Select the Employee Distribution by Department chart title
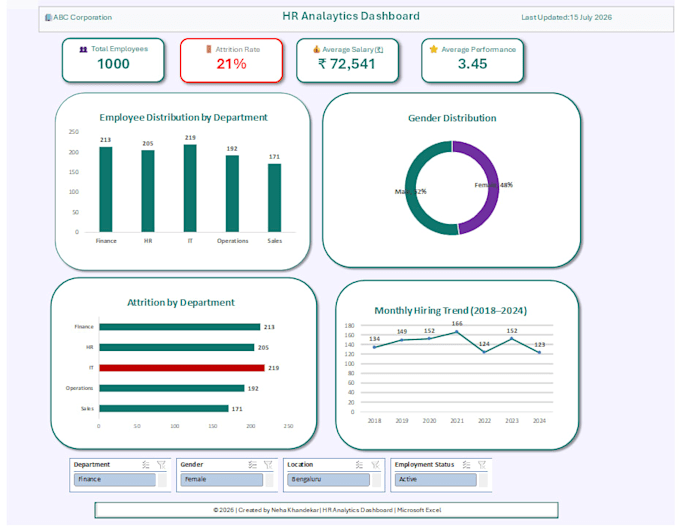This screenshot has width=680, height=526. tap(183, 118)
